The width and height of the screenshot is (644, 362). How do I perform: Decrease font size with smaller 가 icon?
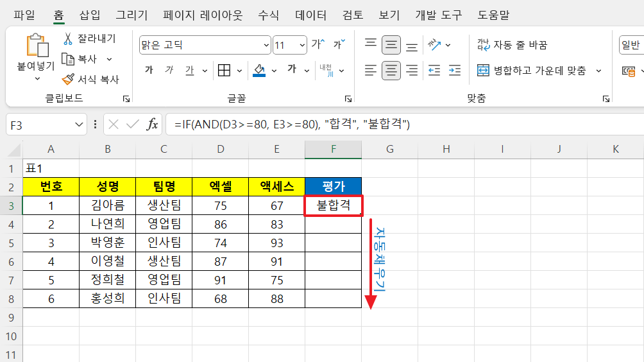coord(339,44)
